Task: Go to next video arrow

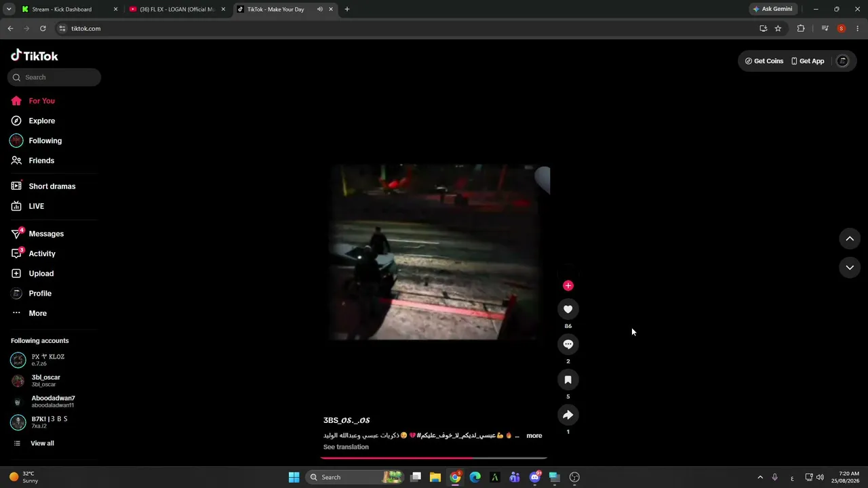Action: click(850, 268)
